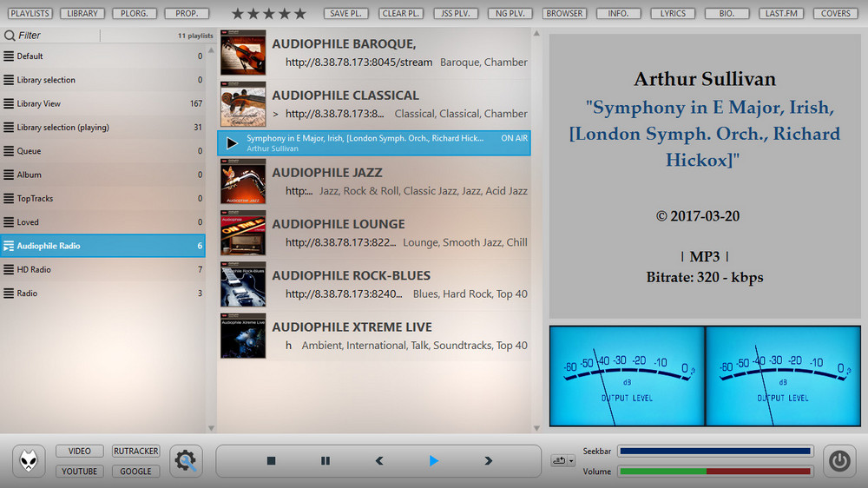Click the power button icon
The width and height of the screenshot is (868, 488).
[x=838, y=461]
